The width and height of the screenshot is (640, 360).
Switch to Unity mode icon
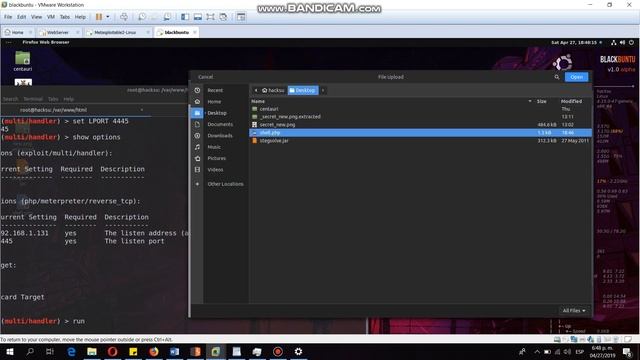click(223, 17)
